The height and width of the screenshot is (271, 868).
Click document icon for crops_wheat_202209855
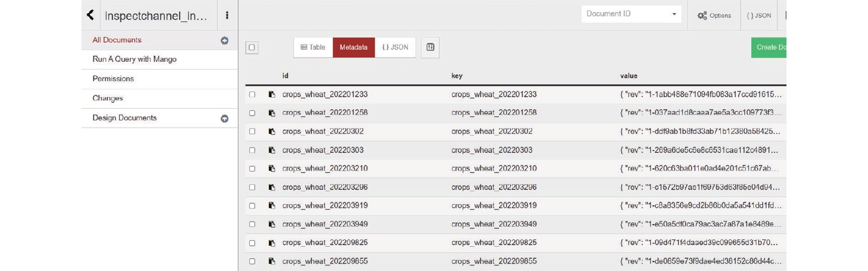pos(272,262)
